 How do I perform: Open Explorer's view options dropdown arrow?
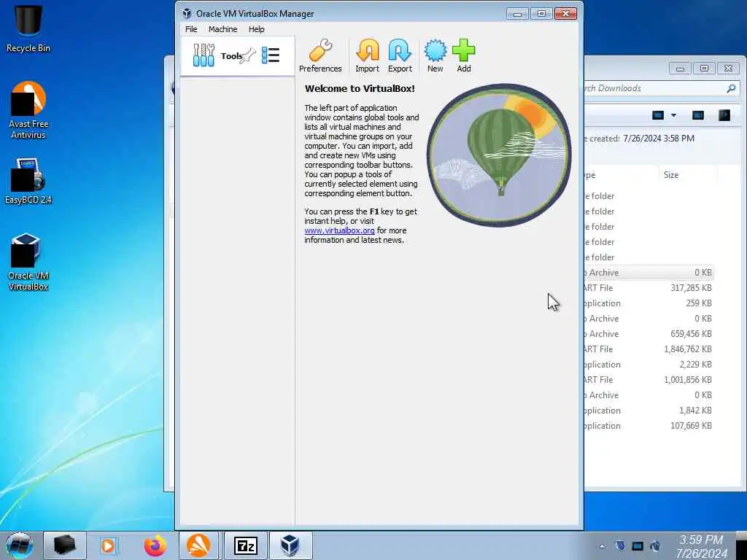673,115
